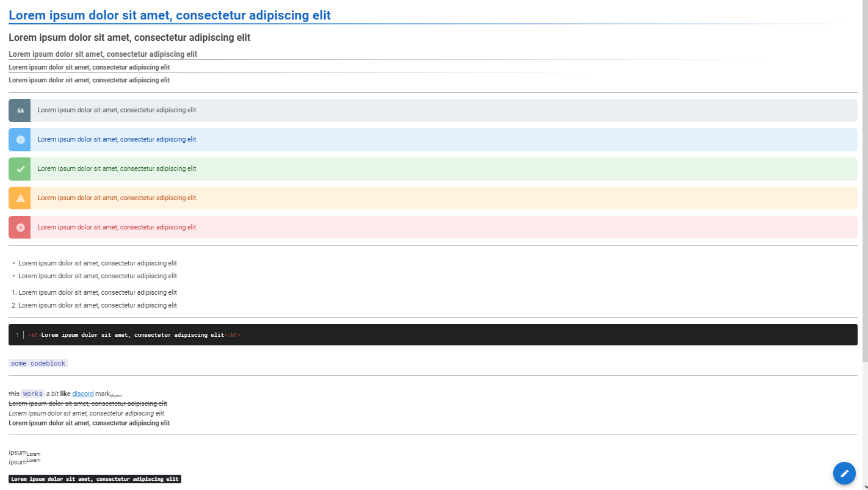
Task: Click the strikethrough 'Lorem ipsum' line
Action: tap(87, 403)
